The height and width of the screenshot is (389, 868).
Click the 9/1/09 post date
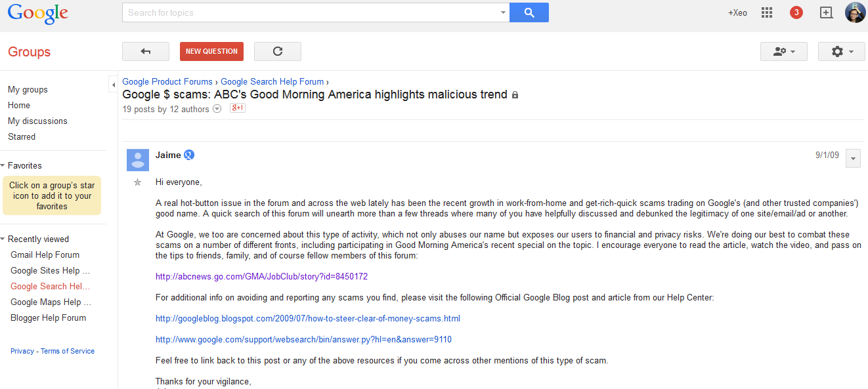pos(827,155)
